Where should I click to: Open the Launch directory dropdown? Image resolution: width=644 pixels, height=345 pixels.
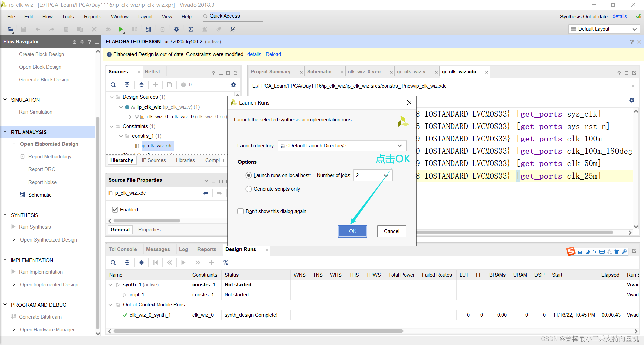point(342,146)
